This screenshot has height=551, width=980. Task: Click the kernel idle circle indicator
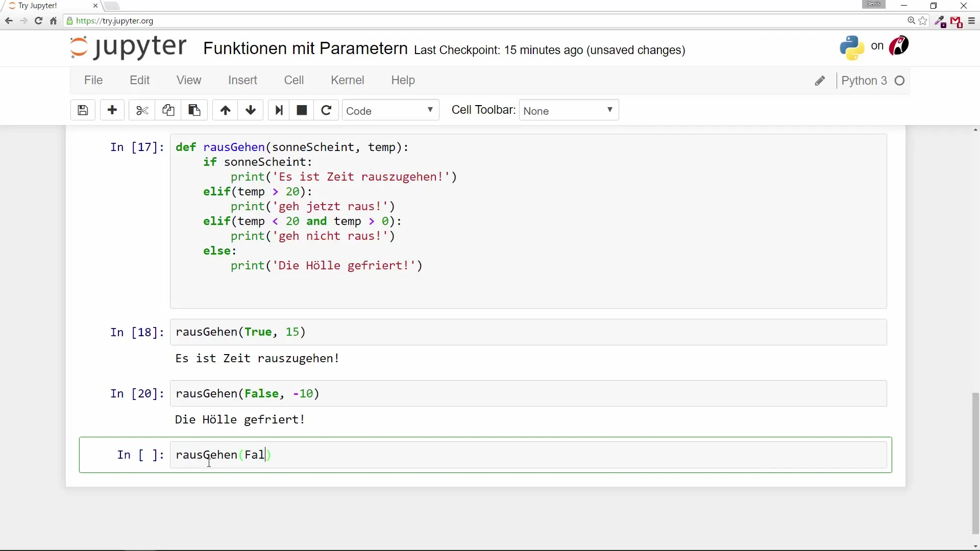900,81
